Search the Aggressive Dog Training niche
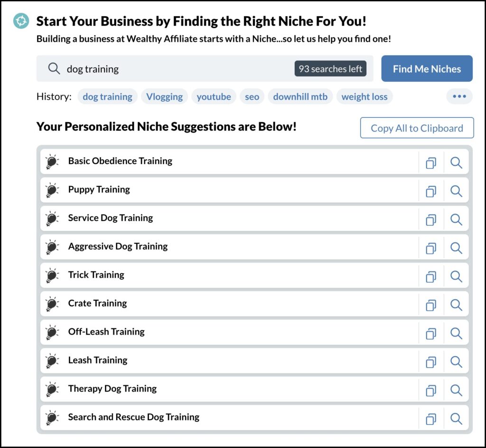Viewport: 486px width, 448px height. (456, 248)
